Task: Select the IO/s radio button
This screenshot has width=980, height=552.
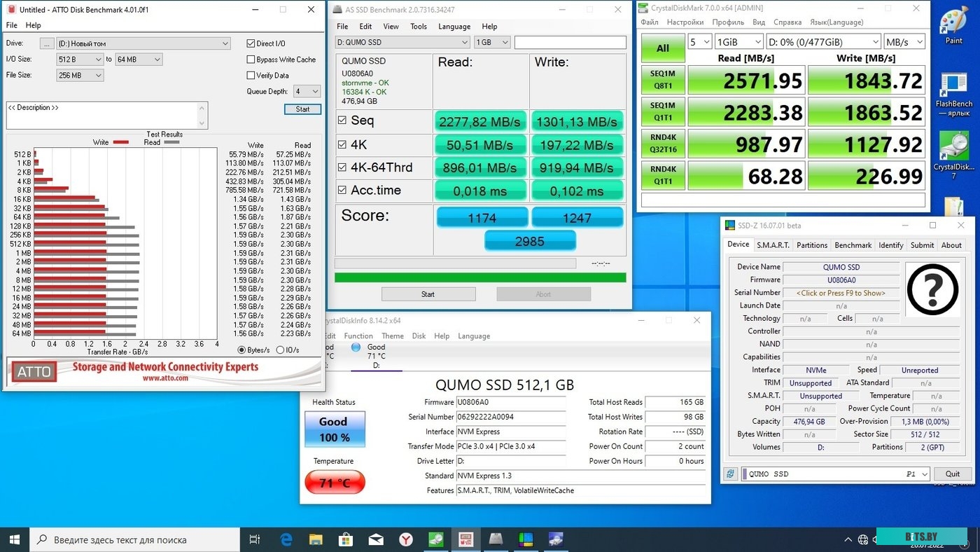Action: [x=280, y=350]
